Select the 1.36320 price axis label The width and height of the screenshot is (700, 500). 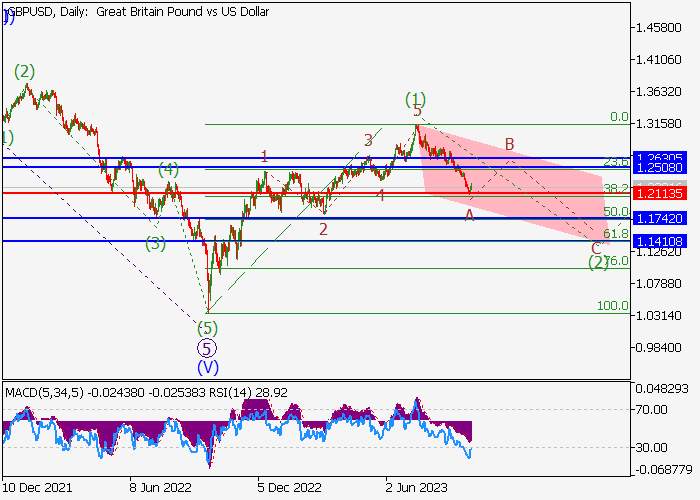[x=658, y=92]
